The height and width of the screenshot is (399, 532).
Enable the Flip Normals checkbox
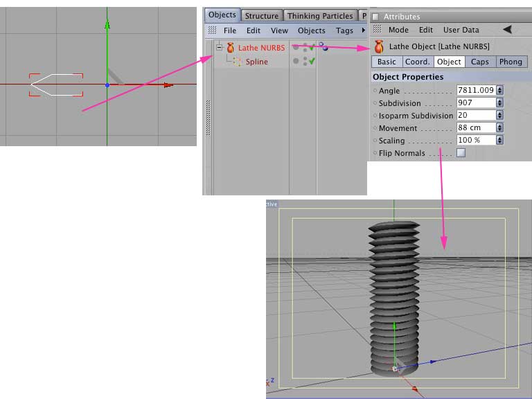click(461, 152)
